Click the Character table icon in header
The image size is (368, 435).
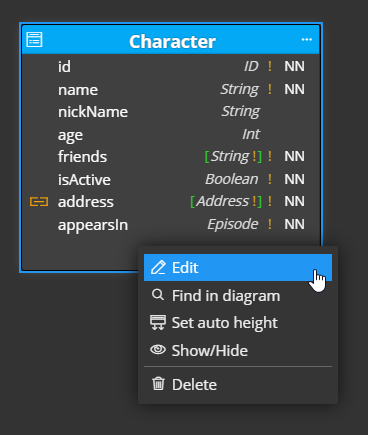point(34,40)
